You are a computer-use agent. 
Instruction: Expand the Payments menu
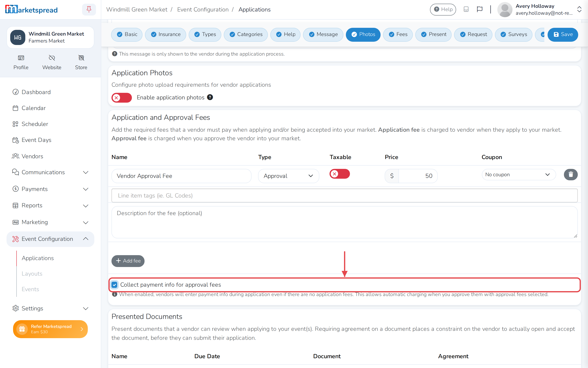[50, 189]
